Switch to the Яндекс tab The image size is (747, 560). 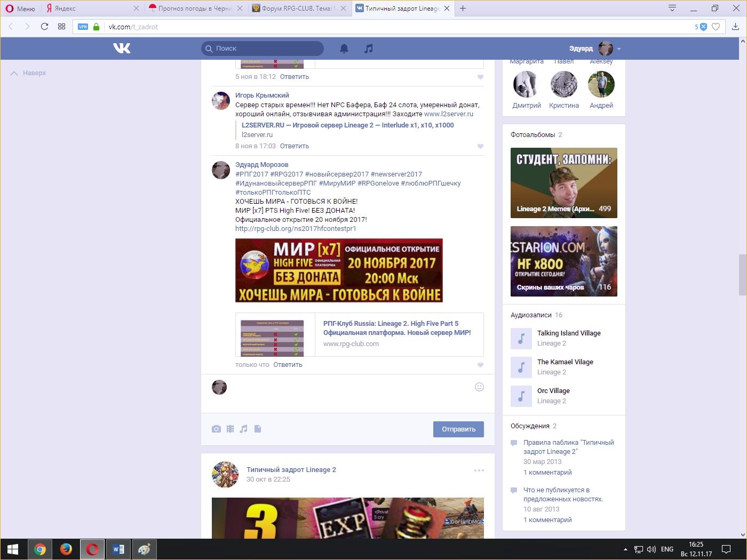coord(91,8)
